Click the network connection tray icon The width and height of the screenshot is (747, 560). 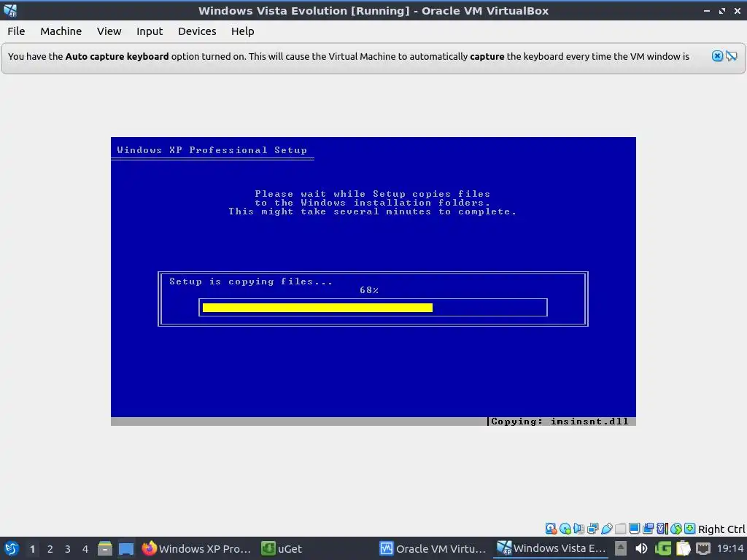[x=703, y=548]
